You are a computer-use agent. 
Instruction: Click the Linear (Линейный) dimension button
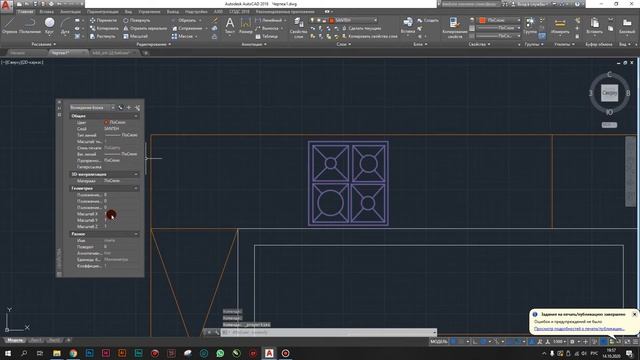coord(269,20)
